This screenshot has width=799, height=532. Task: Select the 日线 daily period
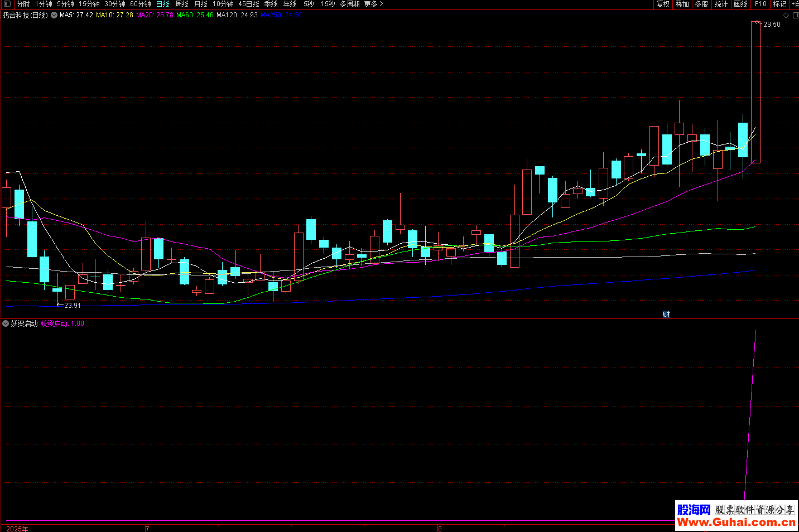[163, 4]
